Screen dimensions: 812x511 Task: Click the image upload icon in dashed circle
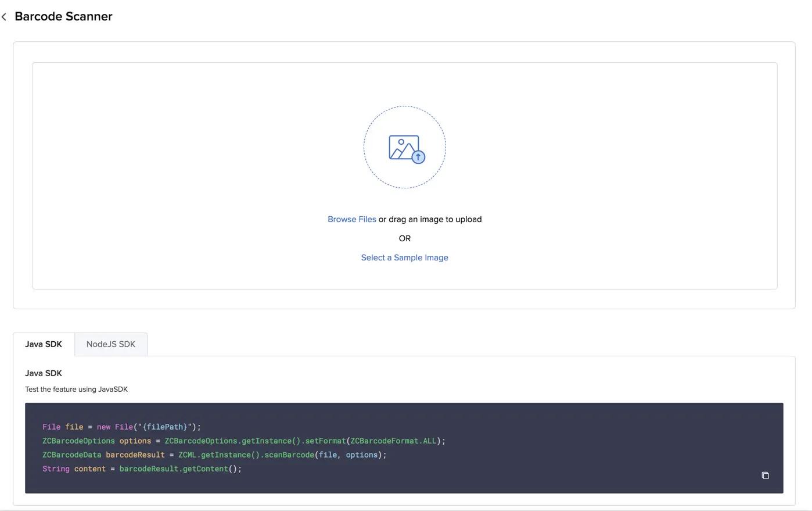tap(405, 147)
